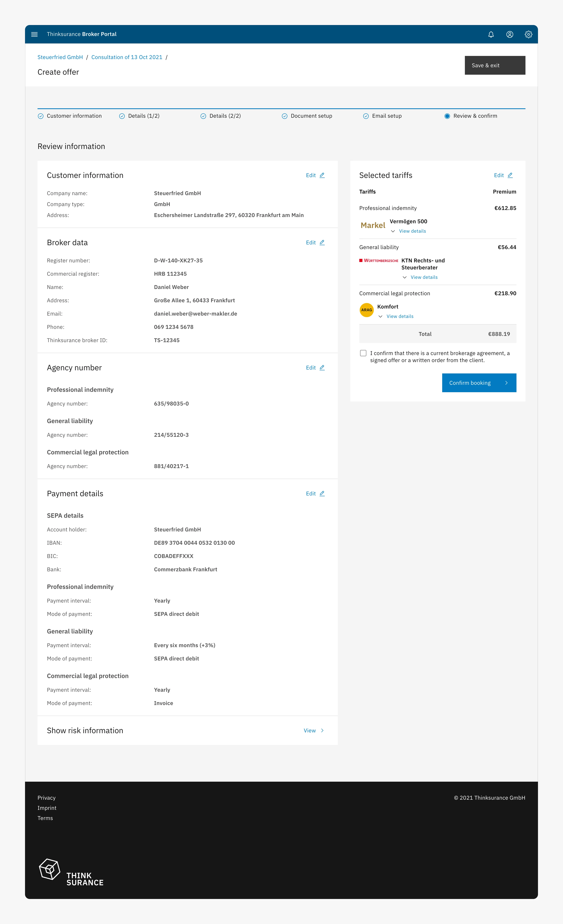Expand View details chevron for Vermögen 500

tap(393, 231)
